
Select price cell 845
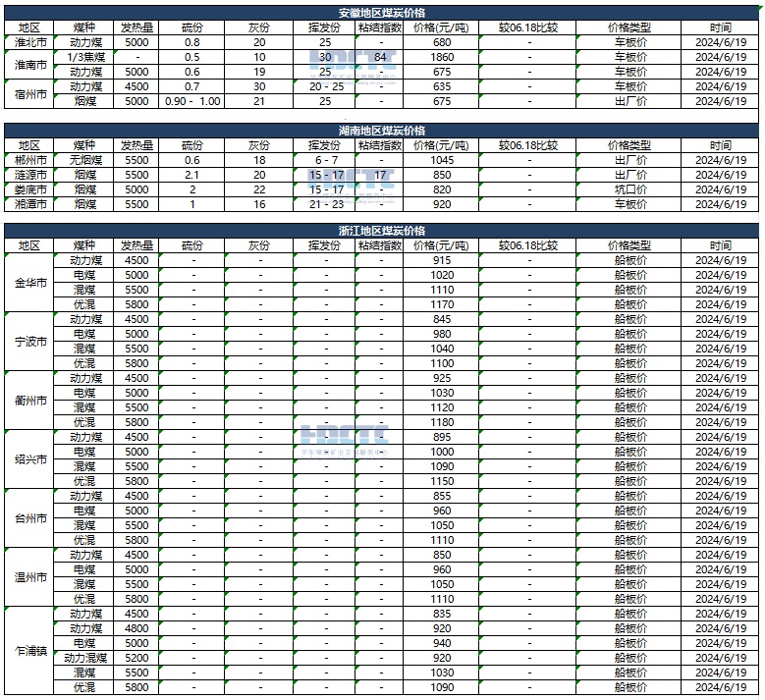[441, 319]
